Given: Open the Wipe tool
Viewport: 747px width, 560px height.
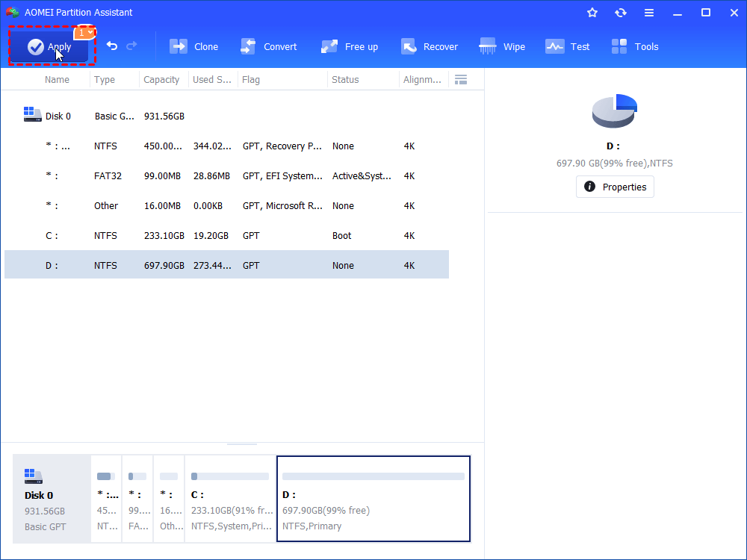Looking at the screenshot, I should pyautogui.click(x=503, y=46).
